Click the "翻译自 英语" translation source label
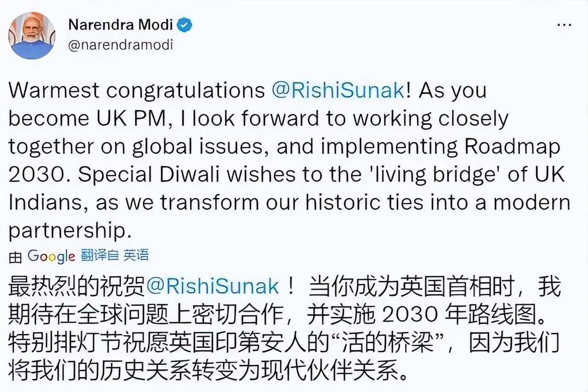 click(115, 256)
